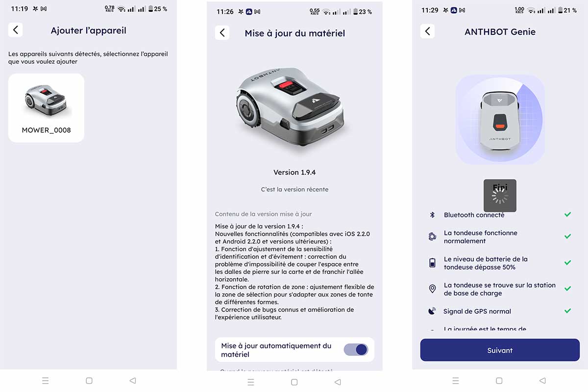The image size is (588, 392).
Task: Click the mower working normally status icon
Action: (432, 237)
